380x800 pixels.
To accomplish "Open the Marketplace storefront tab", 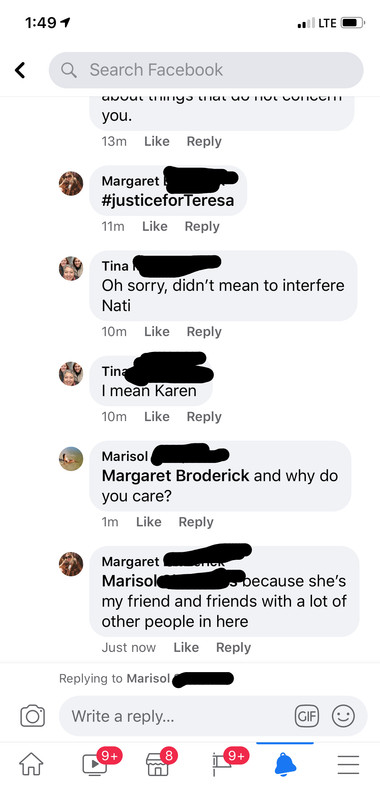I will pyautogui.click(x=157, y=765).
